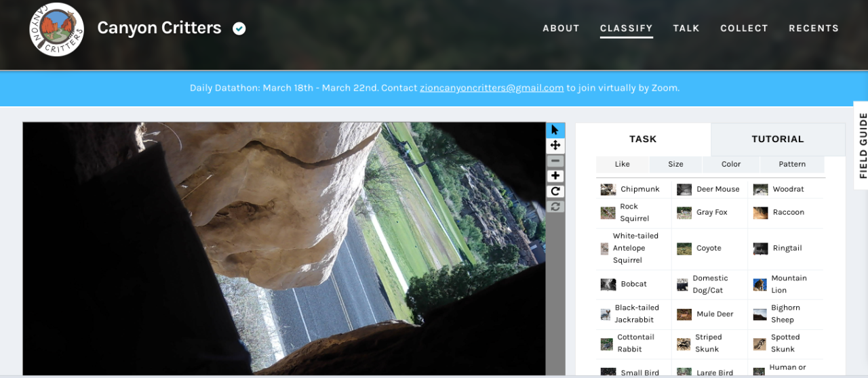Pick Gray Fox from the species list

point(709,213)
